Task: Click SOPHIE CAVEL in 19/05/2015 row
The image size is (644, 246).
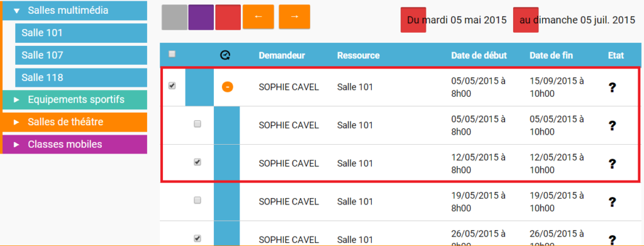Action: 289,202
